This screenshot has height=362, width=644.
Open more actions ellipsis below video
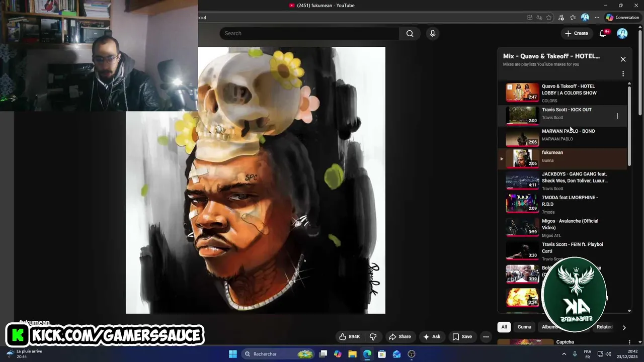tap(486, 337)
